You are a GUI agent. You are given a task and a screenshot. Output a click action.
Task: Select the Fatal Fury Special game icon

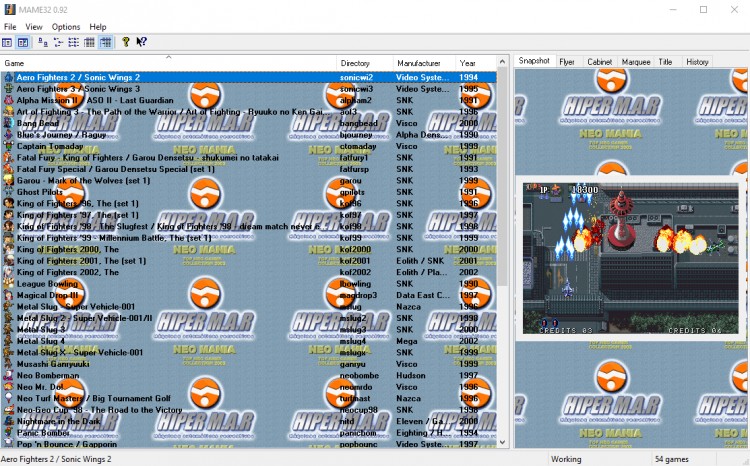(x=9, y=169)
